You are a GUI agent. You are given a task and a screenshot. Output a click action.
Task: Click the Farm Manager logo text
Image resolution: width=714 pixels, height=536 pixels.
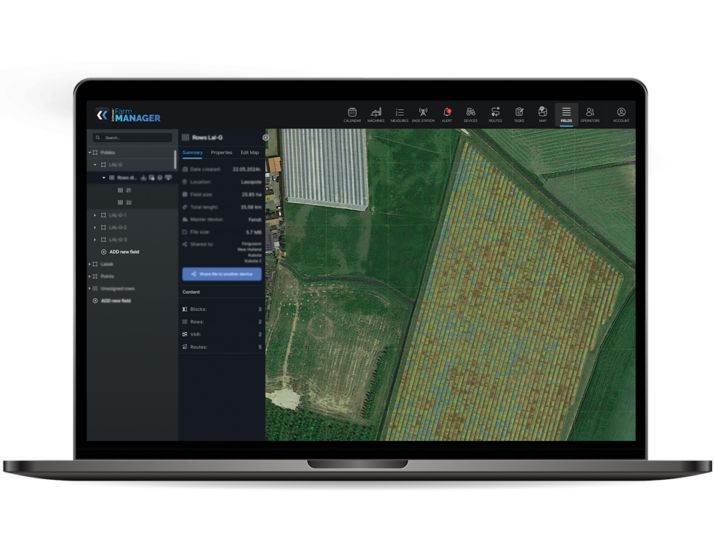pos(137,116)
